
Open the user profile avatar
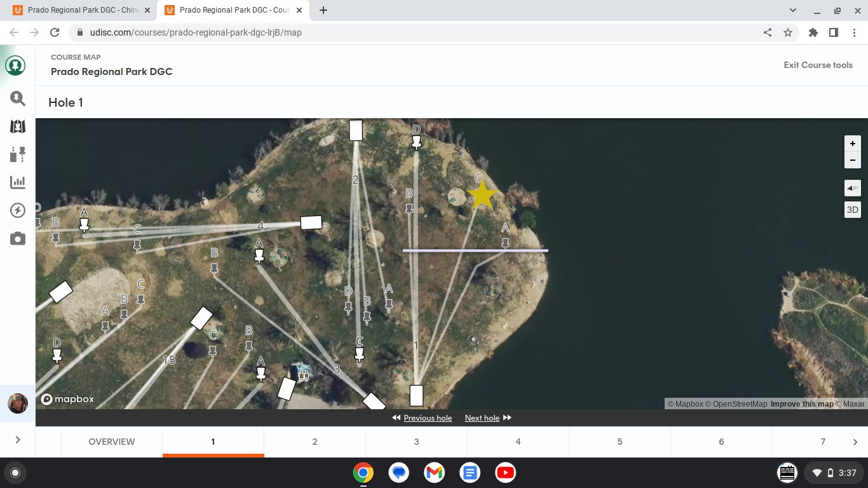click(18, 403)
